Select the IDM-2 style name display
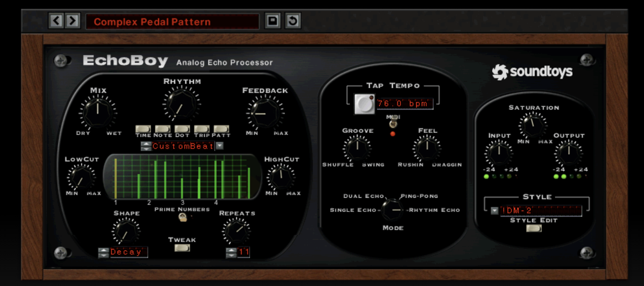Image resolution: width=644 pixels, height=286 pixels. pyautogui.click(x=541, y=210)
